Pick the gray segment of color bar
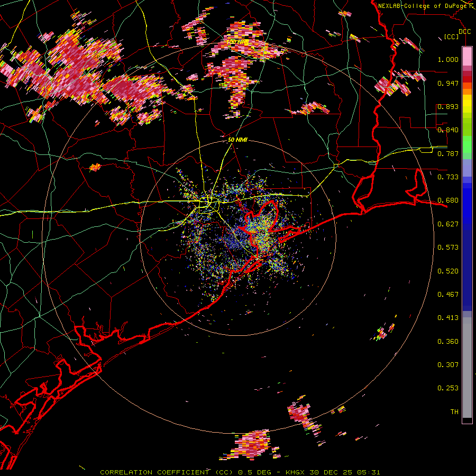Image resolution: width=476 pixels, height=476 pixels. (x=467, y=368)
